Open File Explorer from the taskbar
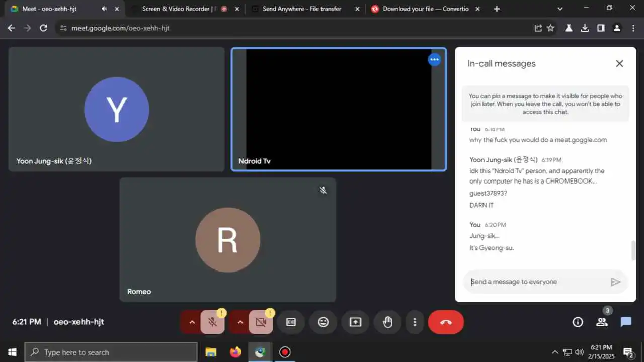The image size is (644, 362). click(211, 352)
